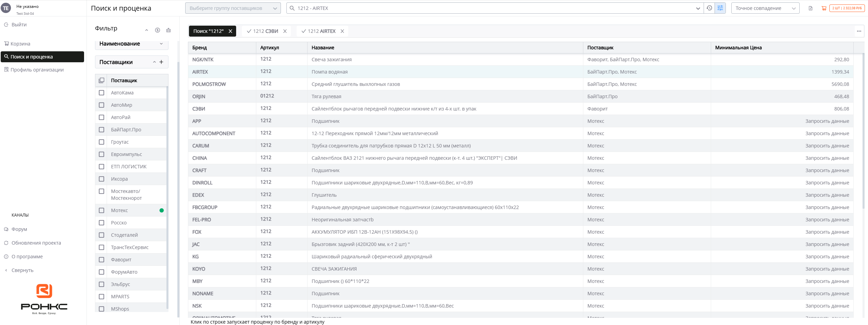The width and height of the screenshot is (868, 325).
Task: Click the О программе info icon
Action: (6, 257)
